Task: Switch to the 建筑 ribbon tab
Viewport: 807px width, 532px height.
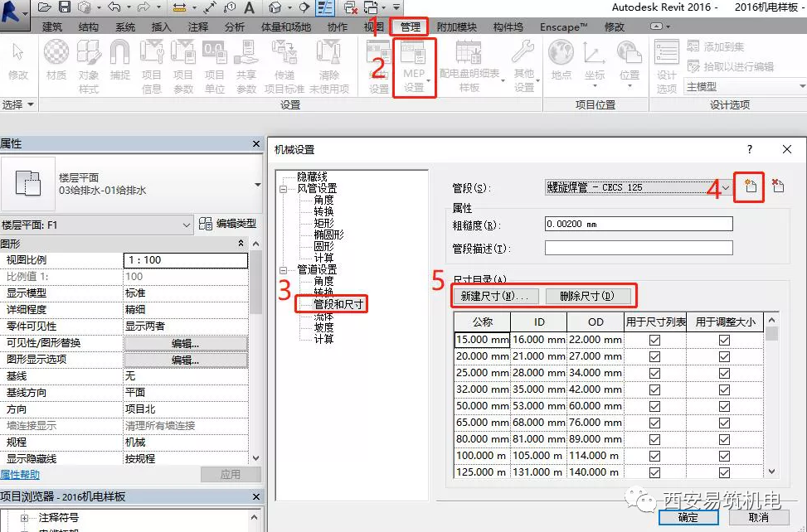Action: tap(51, 27)
